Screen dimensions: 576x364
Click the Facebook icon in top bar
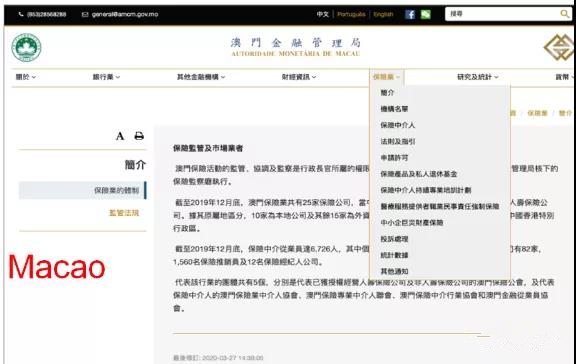[410, 14]
